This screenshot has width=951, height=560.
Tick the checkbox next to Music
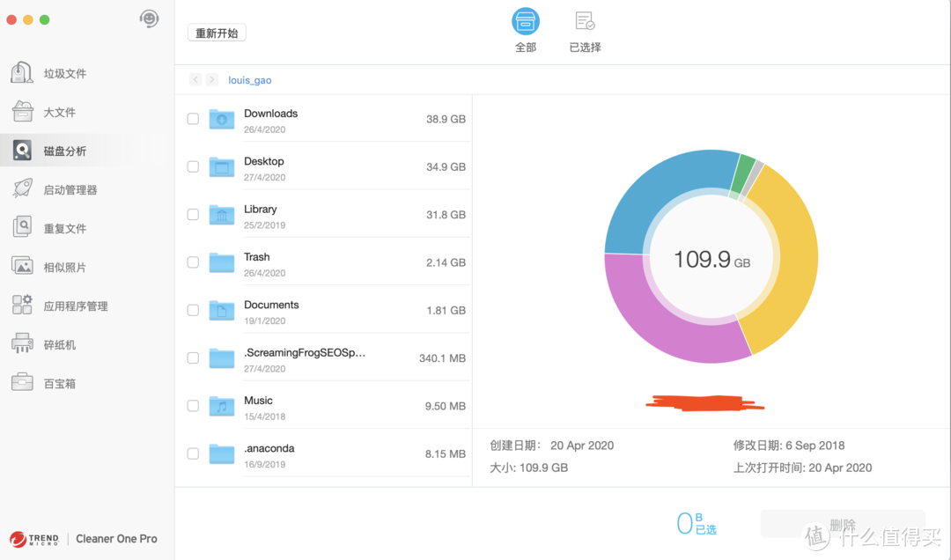tap(193, 406)
